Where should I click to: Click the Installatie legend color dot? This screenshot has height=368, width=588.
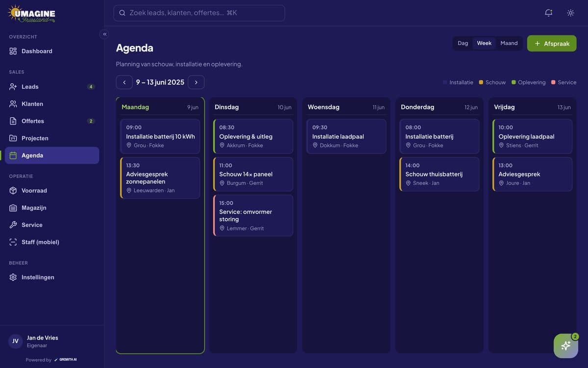tap(445, 82)
